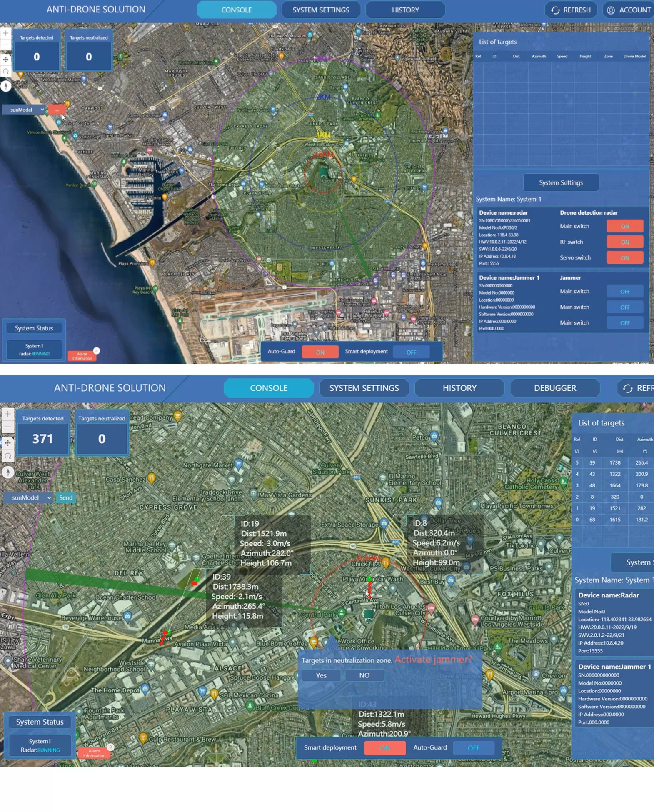The width and height of the screenshot is (654, 812).
Task: Click NO on the jammer prompt
Action: 364,675
